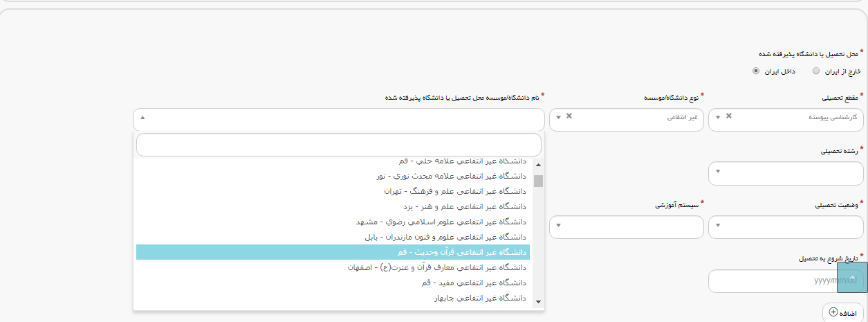Clear the غیر انتفاعی institution type selection
868x322 pixels.
click(569, 116)
